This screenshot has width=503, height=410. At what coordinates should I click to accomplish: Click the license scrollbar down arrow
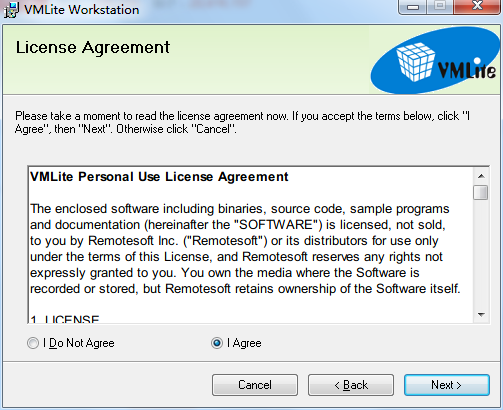point(481,315)
